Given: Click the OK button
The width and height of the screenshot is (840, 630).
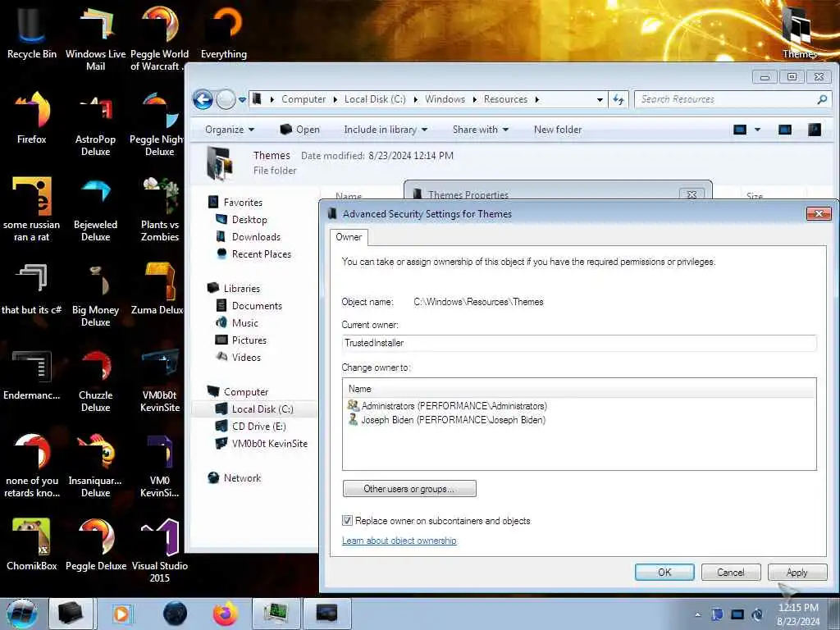Looking at the screenshot, I should pyautogui.click(x=664, y=572).
